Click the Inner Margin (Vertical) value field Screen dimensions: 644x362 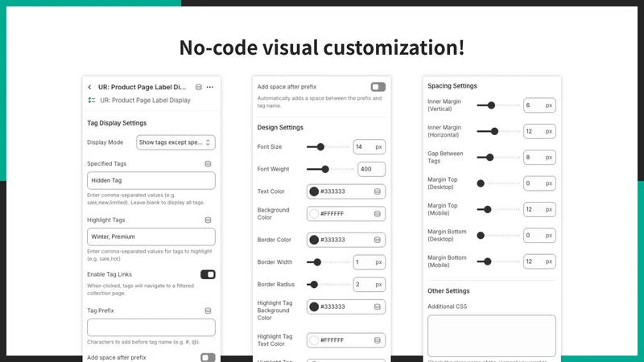(x=539, y=105)
